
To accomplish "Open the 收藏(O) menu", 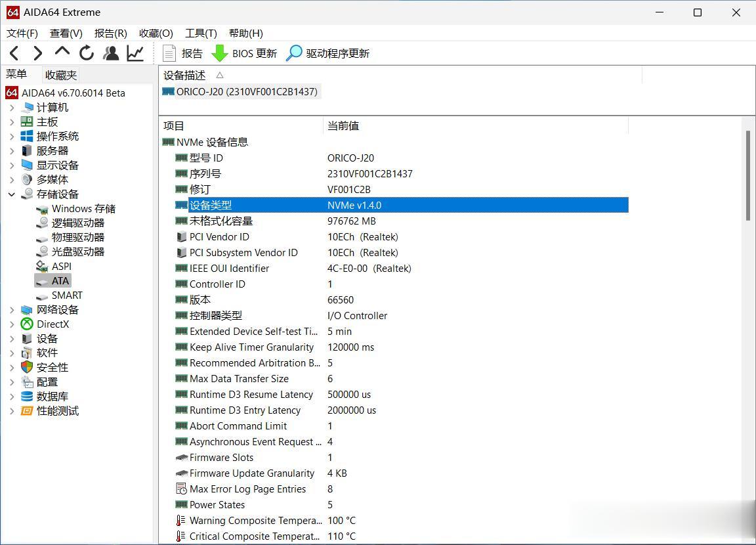I will [156, 33].
